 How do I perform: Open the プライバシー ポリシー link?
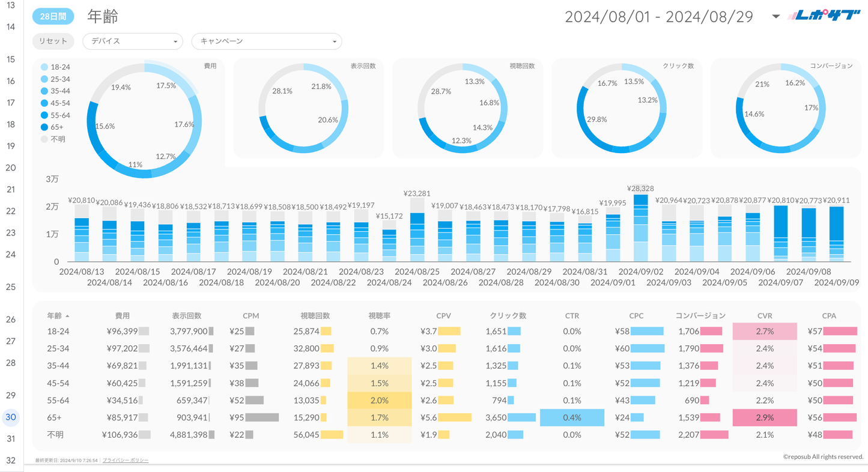[126, 460]
